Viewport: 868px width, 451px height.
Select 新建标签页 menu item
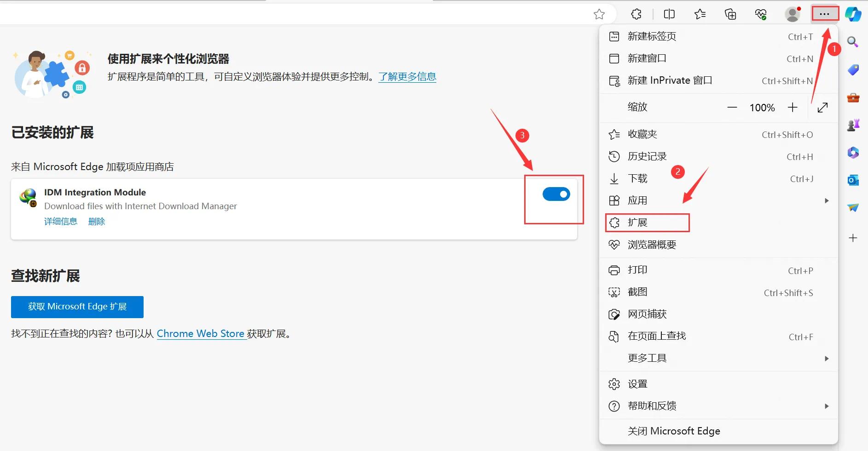coord(718,36)
